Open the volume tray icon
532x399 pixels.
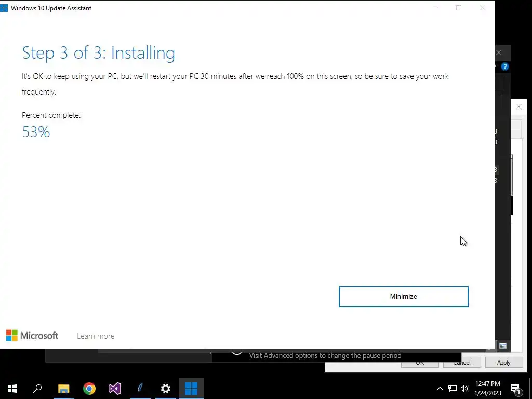(464, 389)
